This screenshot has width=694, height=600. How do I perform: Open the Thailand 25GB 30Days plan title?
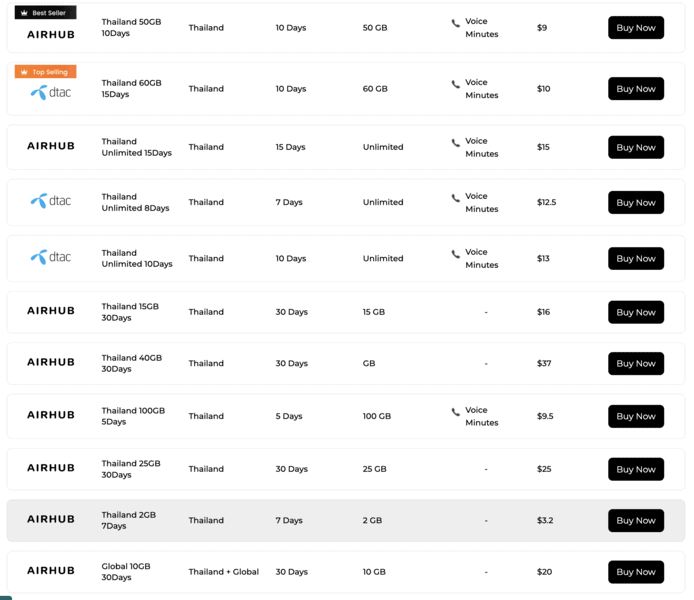pyautogui.click(x=131, y=469)
